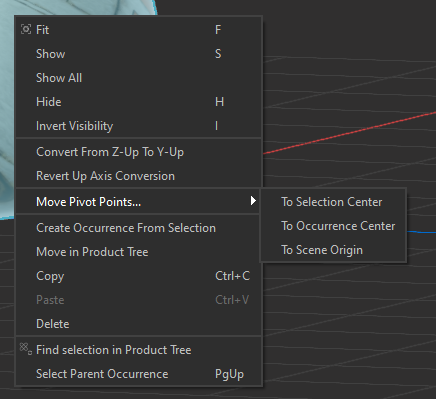The image size is (436, 399).
Task: Delete the selected item
Action: click(x=138, y=324)
